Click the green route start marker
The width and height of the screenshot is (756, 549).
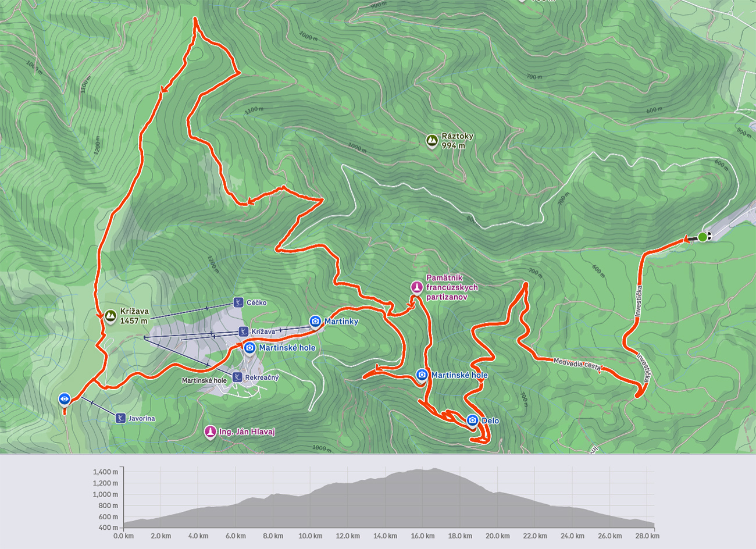tap(702, 237)
